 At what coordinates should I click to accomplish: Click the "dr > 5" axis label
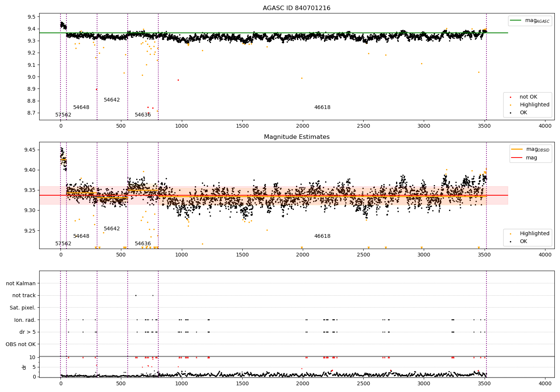[28, 332]
